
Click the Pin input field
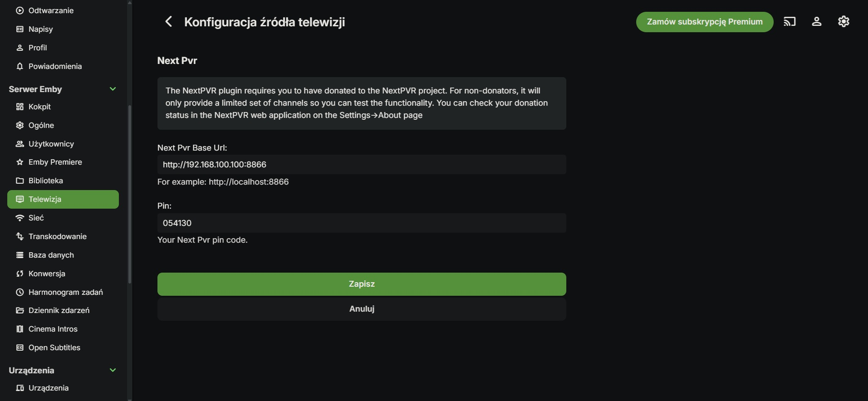coord(361,223)
